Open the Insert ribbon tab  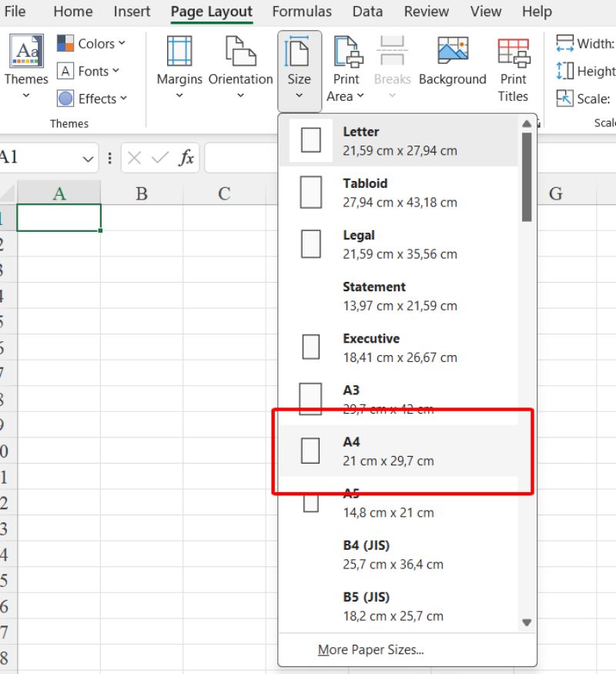pos(132,12)
